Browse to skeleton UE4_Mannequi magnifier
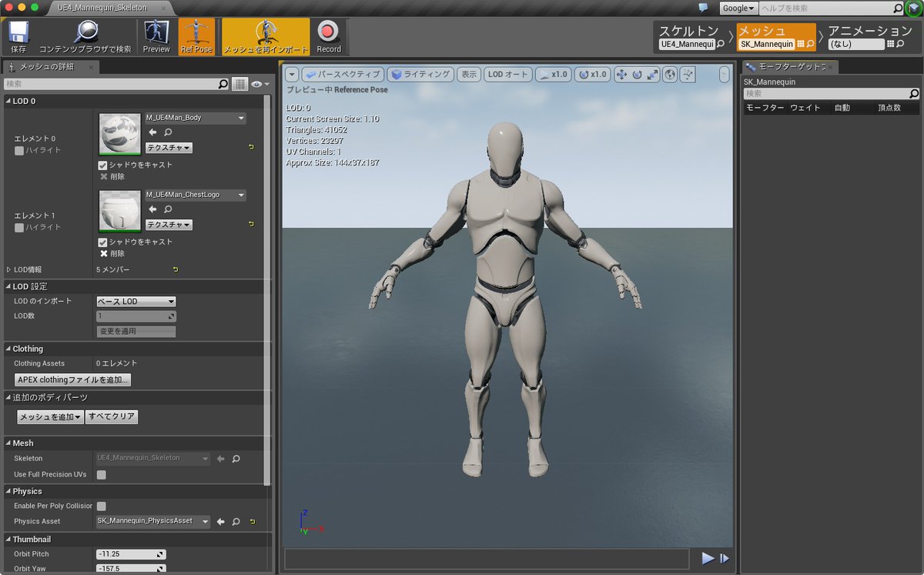The width and height of the screenshot is (924, 575). [721, 45]
